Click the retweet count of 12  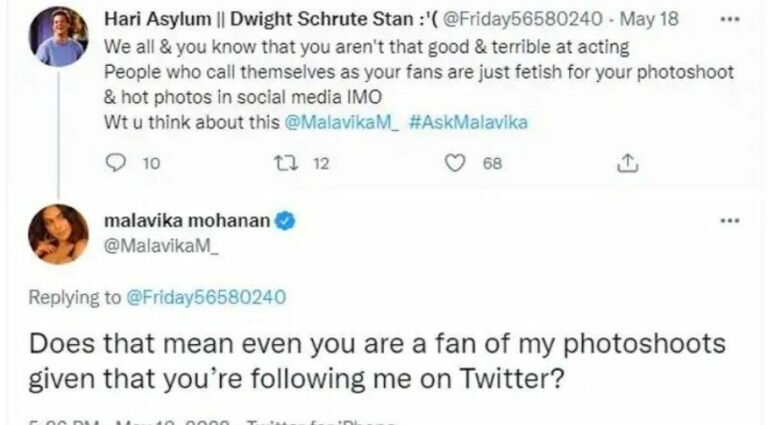click(320, 163)
